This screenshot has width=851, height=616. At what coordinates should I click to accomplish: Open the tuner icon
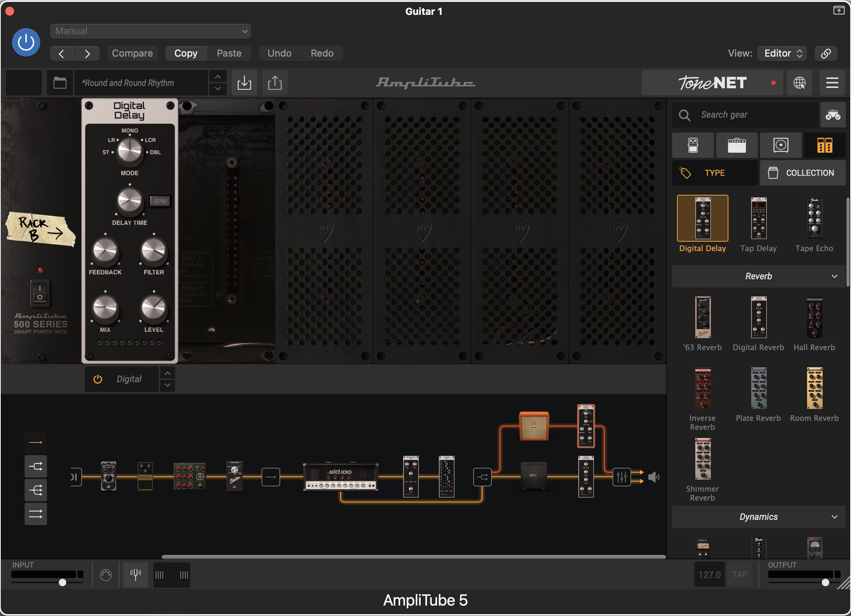pyautogui.click(x=136, y=574)
